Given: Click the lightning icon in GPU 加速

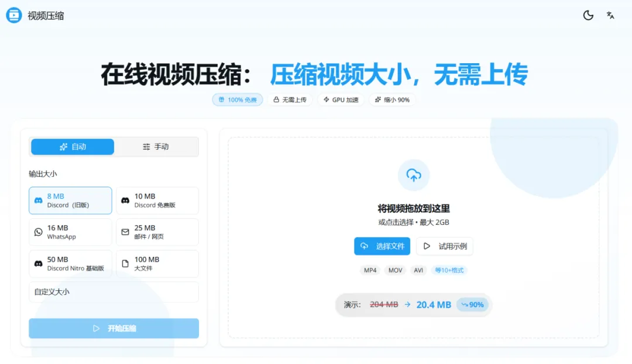Looking at the screenshot, I should [x=327, y=99].
